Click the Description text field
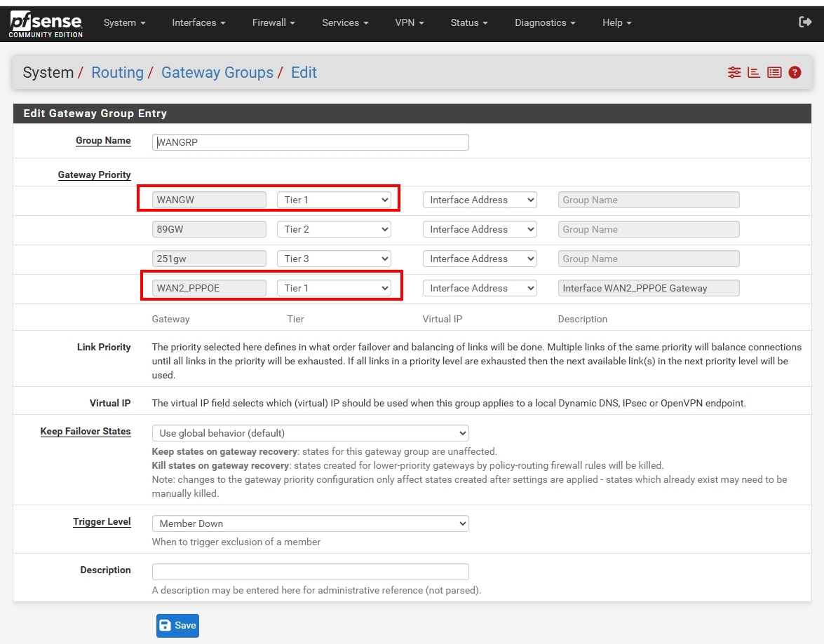Screen dimensions: 824x644 [x=310, y=571]
